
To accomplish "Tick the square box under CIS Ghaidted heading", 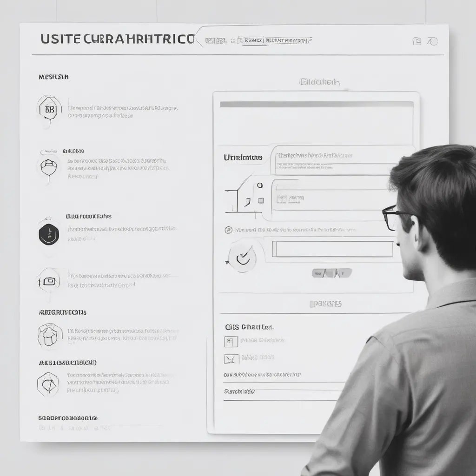I will (231, 342).
